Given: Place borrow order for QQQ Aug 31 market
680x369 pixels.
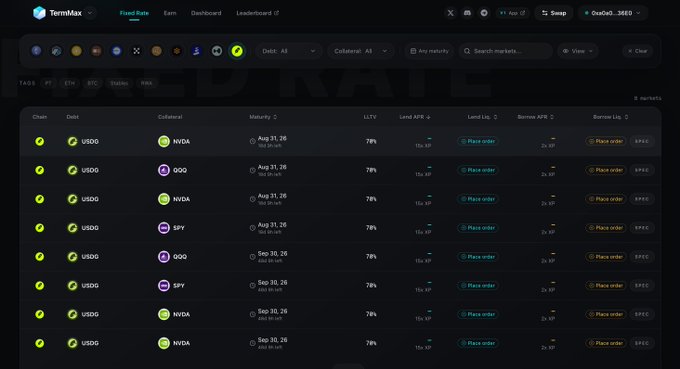Looking at the screenshot, I should 605,170.
